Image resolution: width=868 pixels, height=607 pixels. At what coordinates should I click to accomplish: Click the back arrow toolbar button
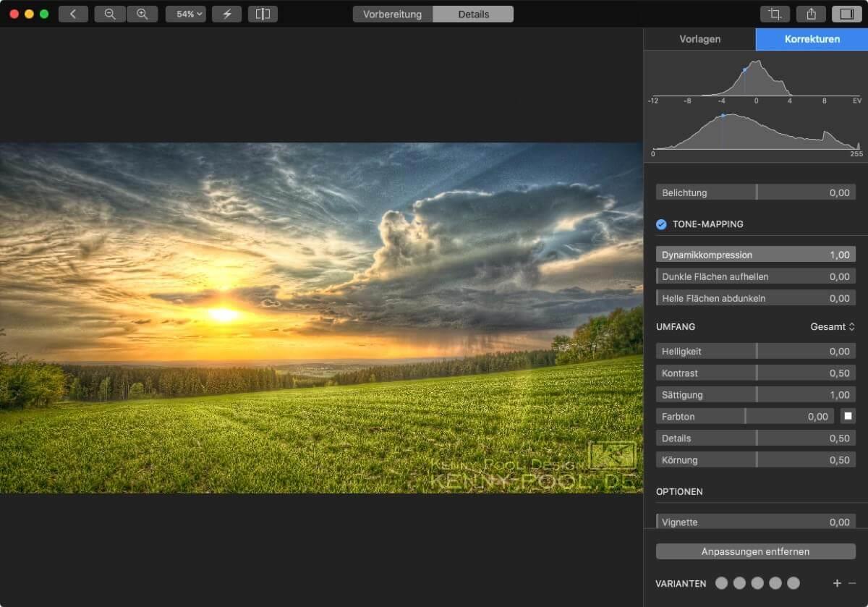pos(73,14)
